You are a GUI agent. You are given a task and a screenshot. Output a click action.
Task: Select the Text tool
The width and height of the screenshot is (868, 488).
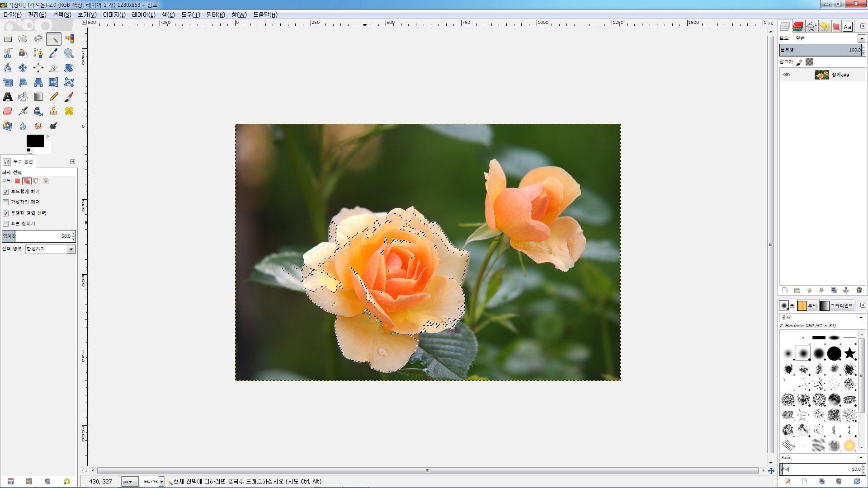8,97
